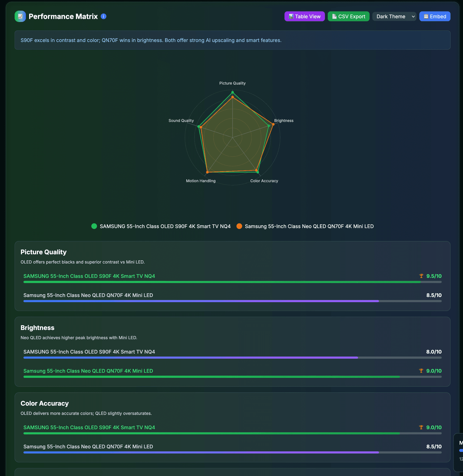Switch to Table View
The height and width of the screenshot is (476, 463).
pyautogui.click(x=304, y=16)
